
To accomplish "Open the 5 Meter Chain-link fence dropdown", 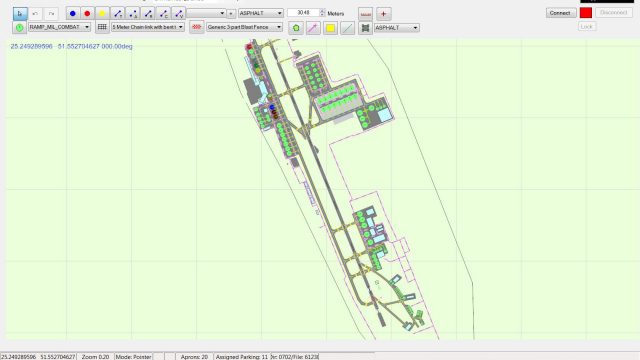I will [148, 27].
